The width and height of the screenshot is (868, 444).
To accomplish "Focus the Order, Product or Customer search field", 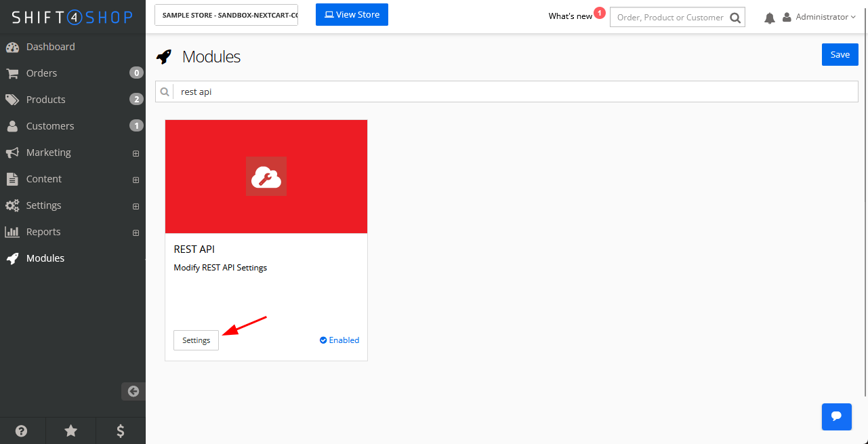I will point(669,18).
